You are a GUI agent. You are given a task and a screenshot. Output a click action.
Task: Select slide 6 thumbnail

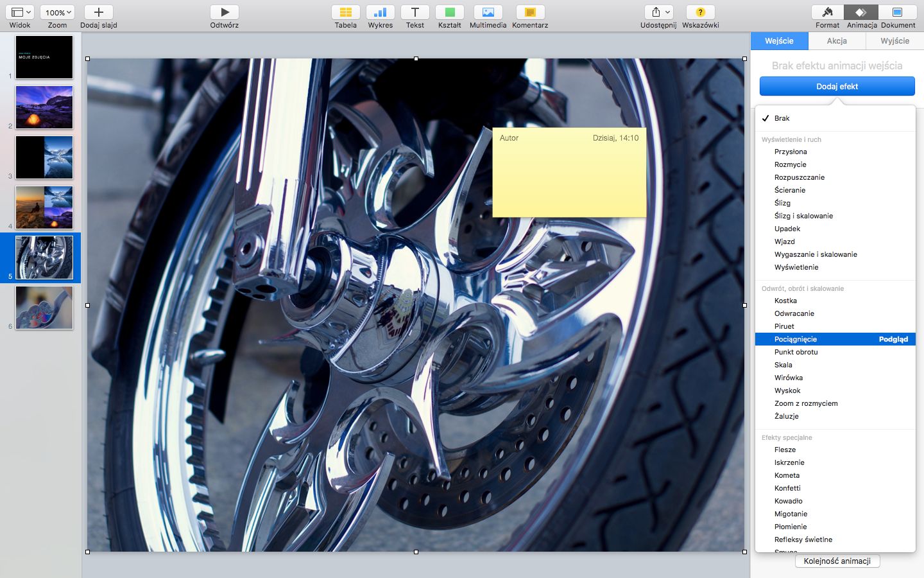coord(44,308)
